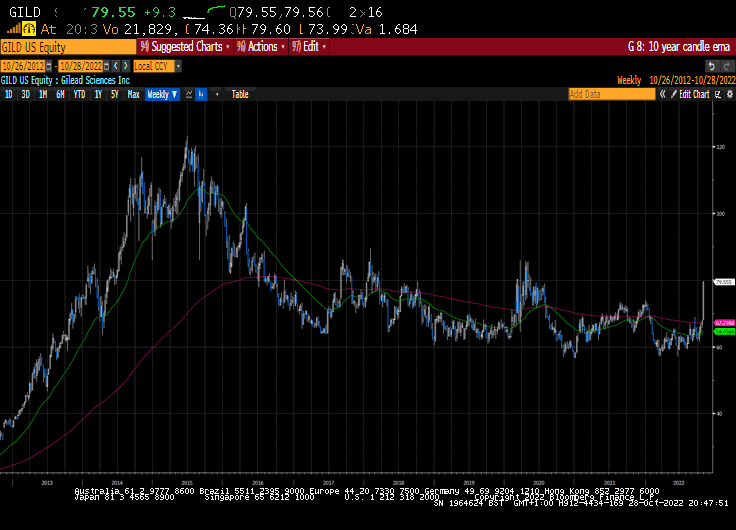Expand the Local CCY currency dropdown

(x=178, y=66)
